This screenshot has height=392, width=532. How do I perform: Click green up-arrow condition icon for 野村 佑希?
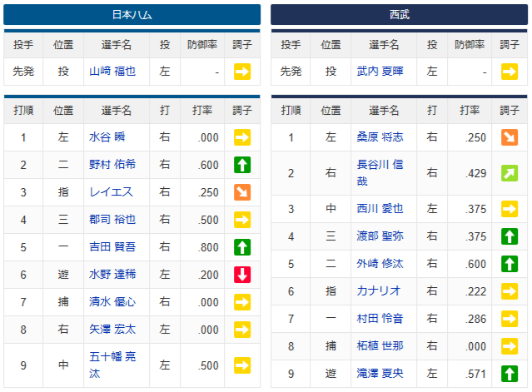[x=242, y=165]
